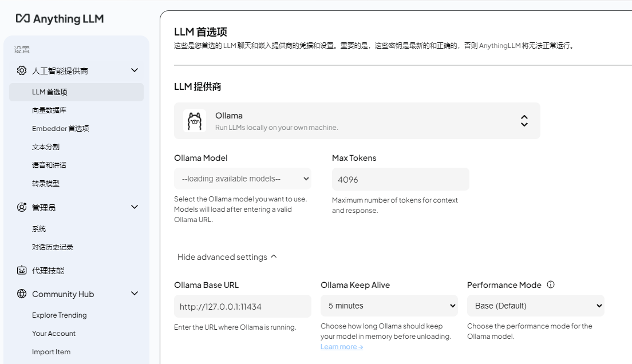Click 'Run LLMs locally on your own machine' text
The image size is (632, 364).
point(276,128)
